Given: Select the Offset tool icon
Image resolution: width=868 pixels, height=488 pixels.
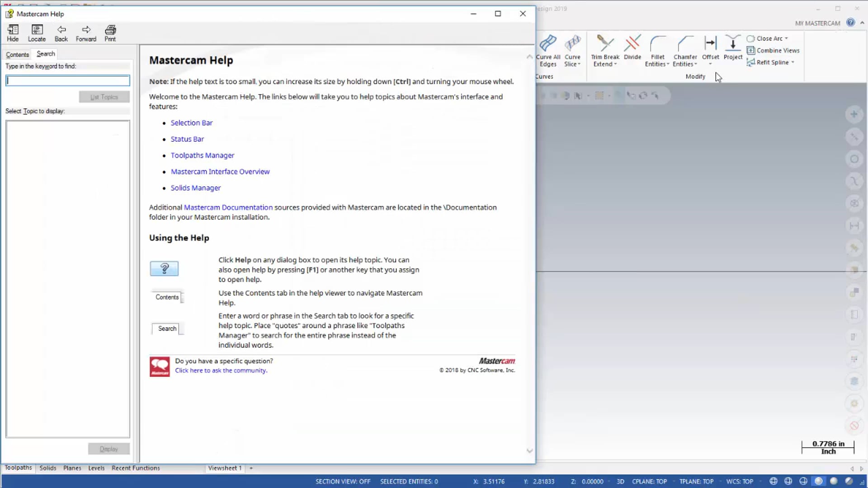Looking at the screenshot, I should pos(711,43).
